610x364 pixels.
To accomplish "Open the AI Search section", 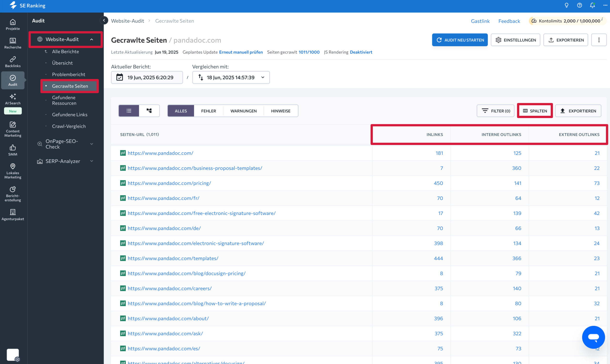I will tap(13, 99).
